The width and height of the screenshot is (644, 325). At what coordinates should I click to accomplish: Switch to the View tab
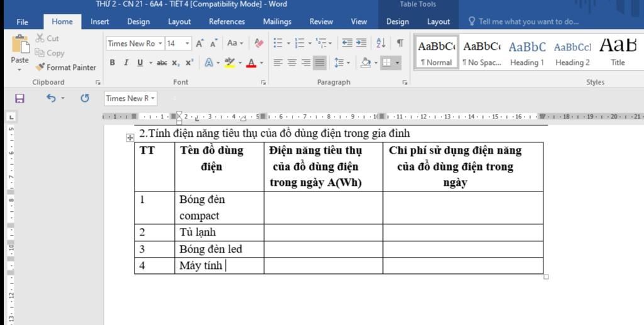[358, 22]
